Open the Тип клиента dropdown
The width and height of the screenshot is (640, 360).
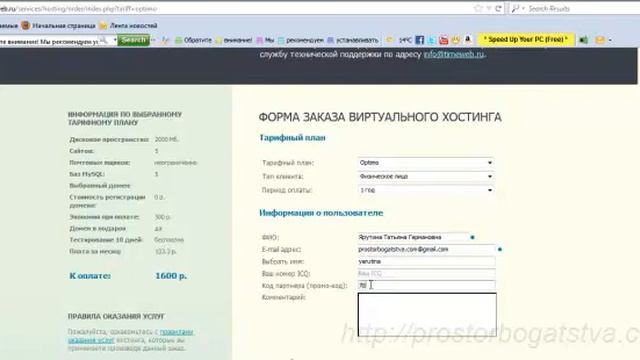point(426,176)
